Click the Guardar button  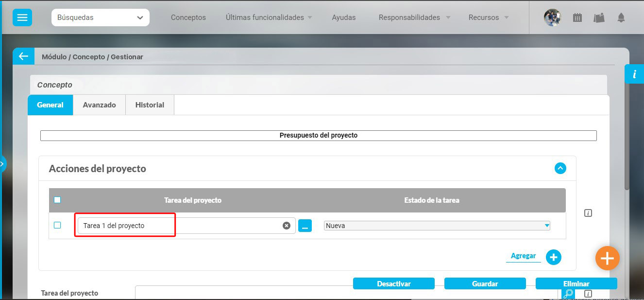(485, 284)
